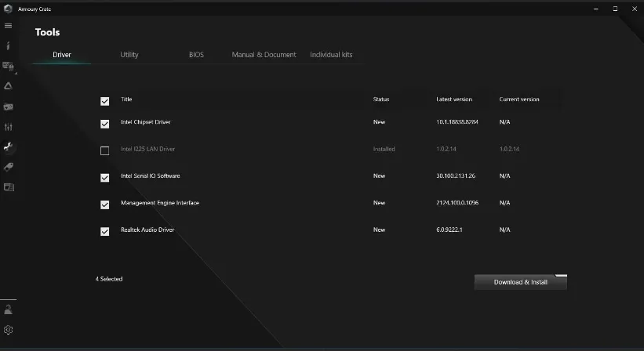Open the Game Library controller icon
Screen dimensions: 644x351
coord(8,107)
